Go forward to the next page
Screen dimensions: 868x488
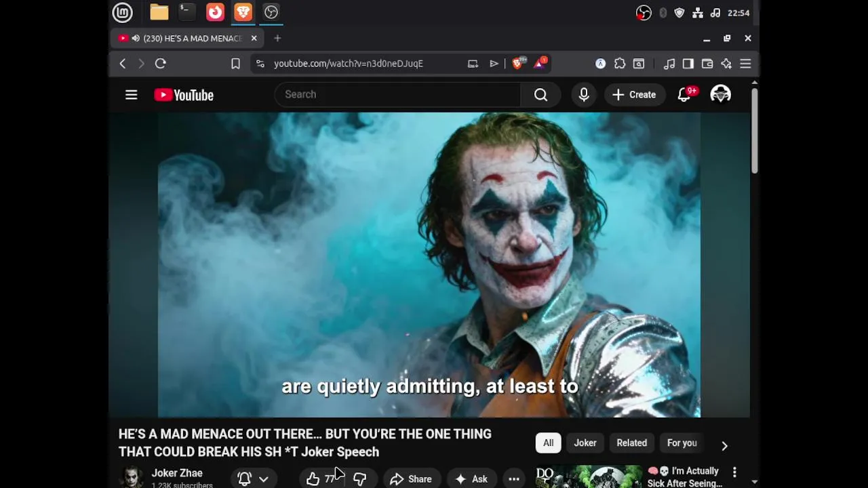click(141, 64)
